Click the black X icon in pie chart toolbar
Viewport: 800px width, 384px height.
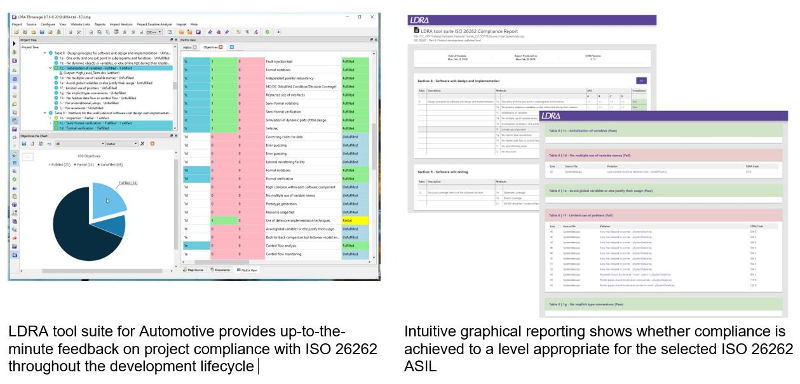142,143
